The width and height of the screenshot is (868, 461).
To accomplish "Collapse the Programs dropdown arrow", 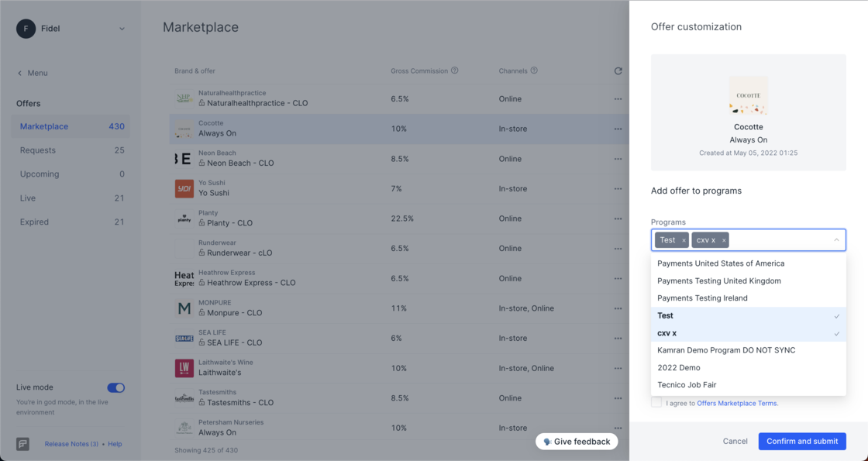I will (836, 240).
